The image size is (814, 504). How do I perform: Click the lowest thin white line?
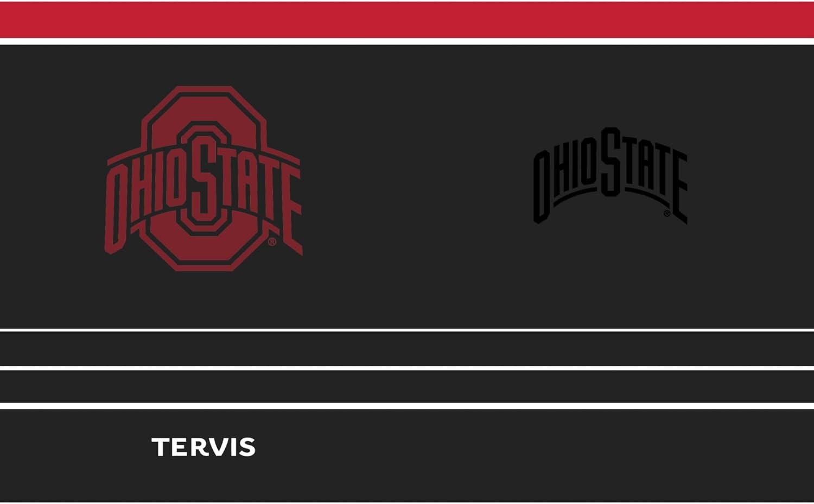coord(407,406)
